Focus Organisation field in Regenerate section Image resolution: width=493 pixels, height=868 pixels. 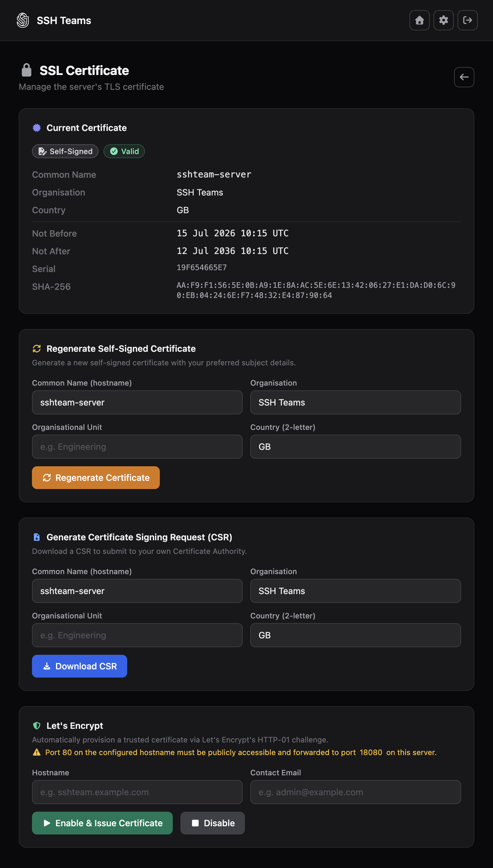coord(355,402)
